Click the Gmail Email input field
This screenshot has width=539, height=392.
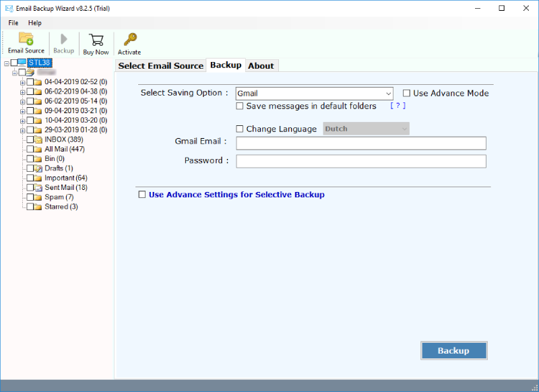point(360,143)
